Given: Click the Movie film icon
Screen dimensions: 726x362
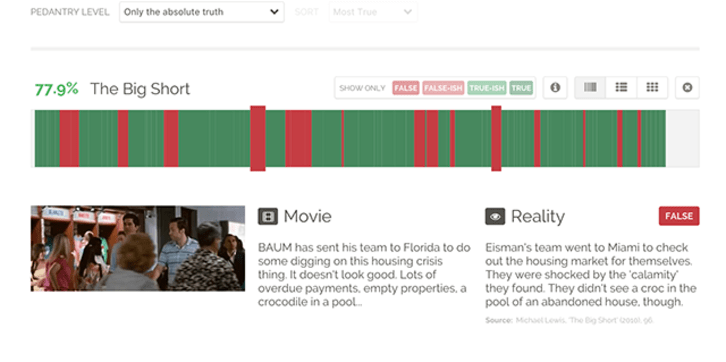Looking at the screenshot, I should [268, 216].
